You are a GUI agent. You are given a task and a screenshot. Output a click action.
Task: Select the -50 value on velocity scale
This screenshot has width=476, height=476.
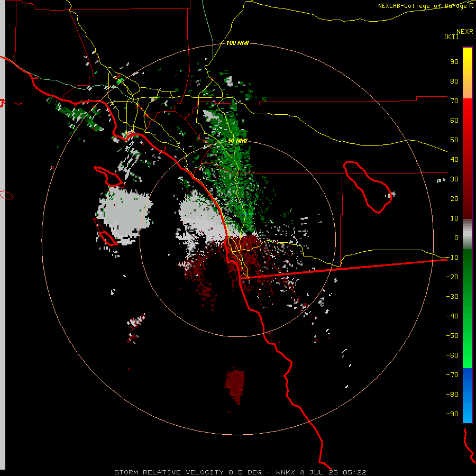[x=452, y=336]
